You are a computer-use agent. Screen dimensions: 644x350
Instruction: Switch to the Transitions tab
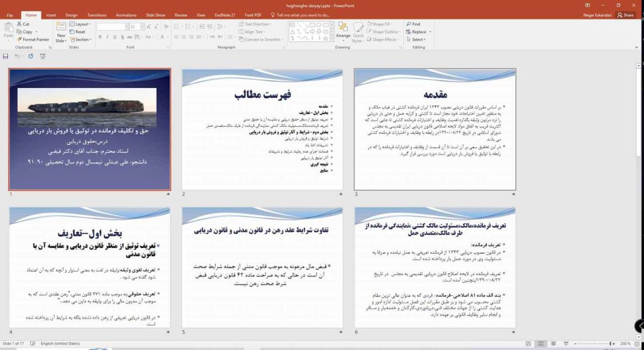click(97, 15)
